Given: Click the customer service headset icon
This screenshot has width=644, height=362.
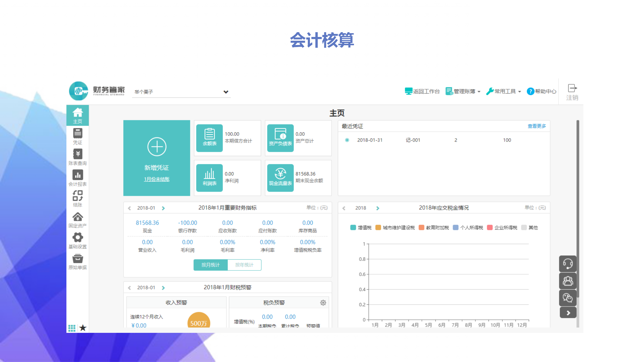Looking at the screenshot, I should (x=568, y=264).
